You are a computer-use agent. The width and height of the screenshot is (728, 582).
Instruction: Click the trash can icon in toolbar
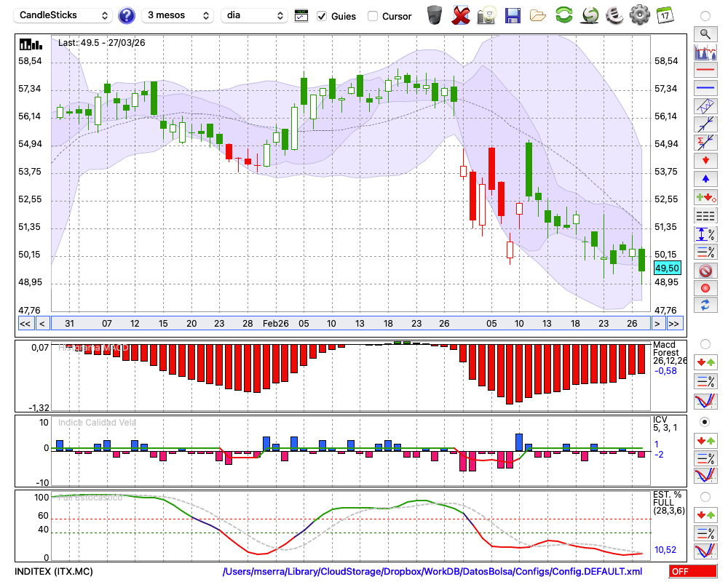(435, 15)
